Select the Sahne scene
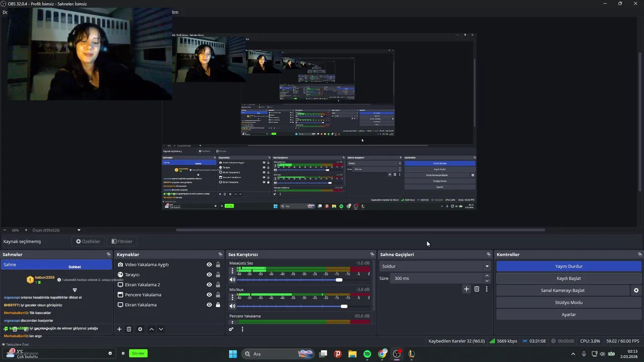The width and height of the screenshot is (644, 362). [x=56, y=264]
